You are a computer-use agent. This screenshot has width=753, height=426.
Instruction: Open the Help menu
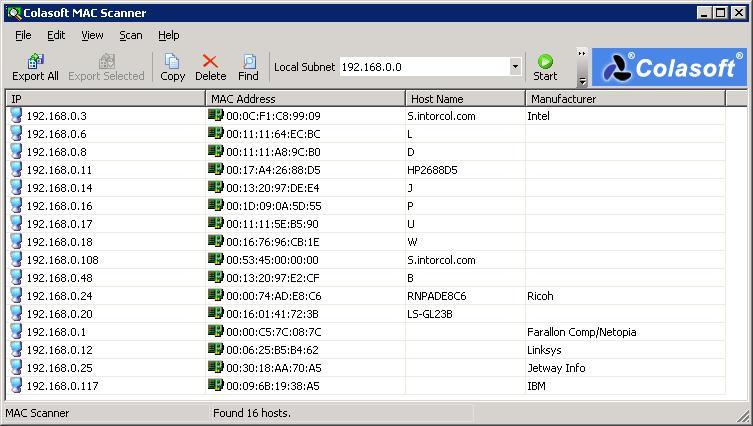pos(168,35)
